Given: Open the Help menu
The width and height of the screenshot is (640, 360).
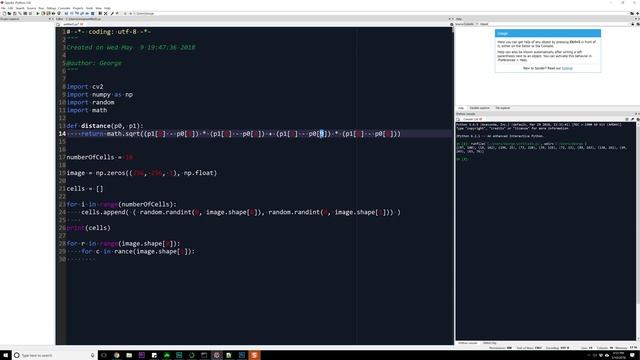Looking at the screenshot, I should pos(107,8).
